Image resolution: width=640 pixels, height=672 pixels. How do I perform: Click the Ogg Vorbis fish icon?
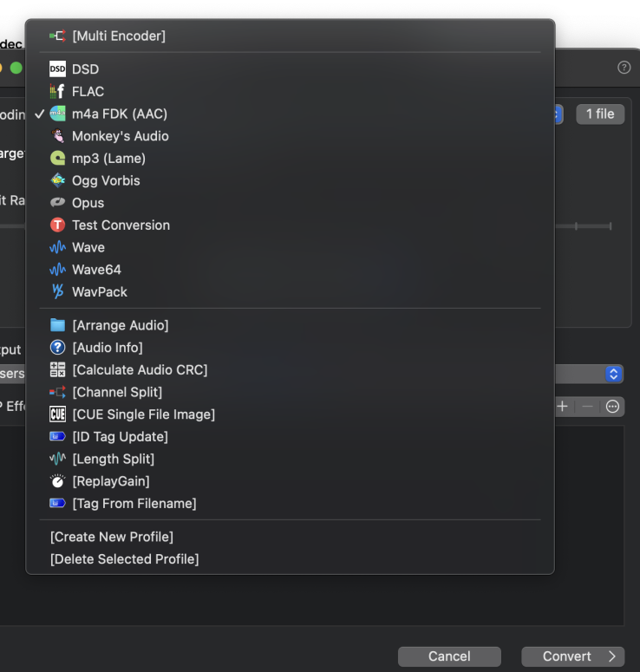[x=57, y=180]
